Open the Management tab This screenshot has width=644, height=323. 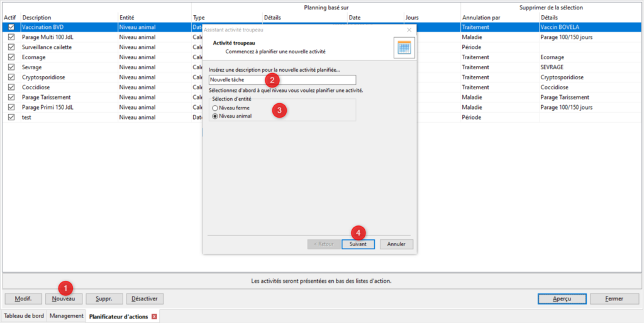[67, 316]
